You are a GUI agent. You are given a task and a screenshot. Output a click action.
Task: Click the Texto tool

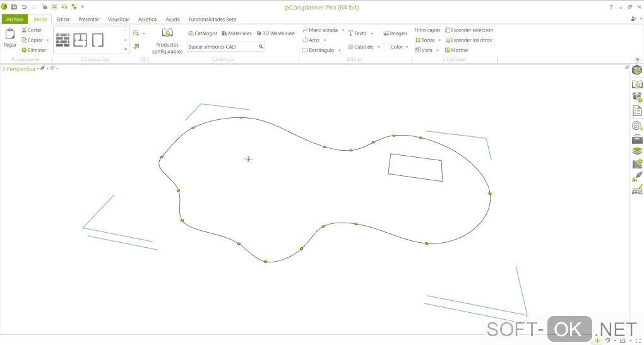click(x=358, y=33)
